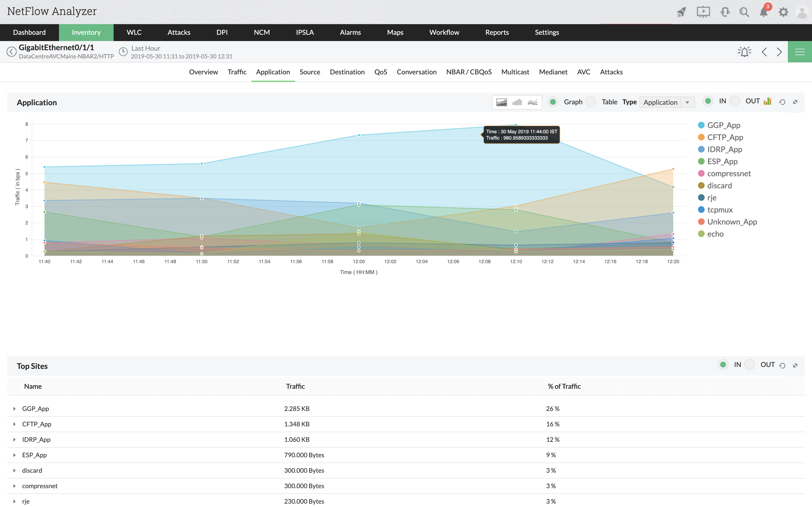Go to the Dashboard menu item
The image size is (812, 507).
[x=29, y=32]
